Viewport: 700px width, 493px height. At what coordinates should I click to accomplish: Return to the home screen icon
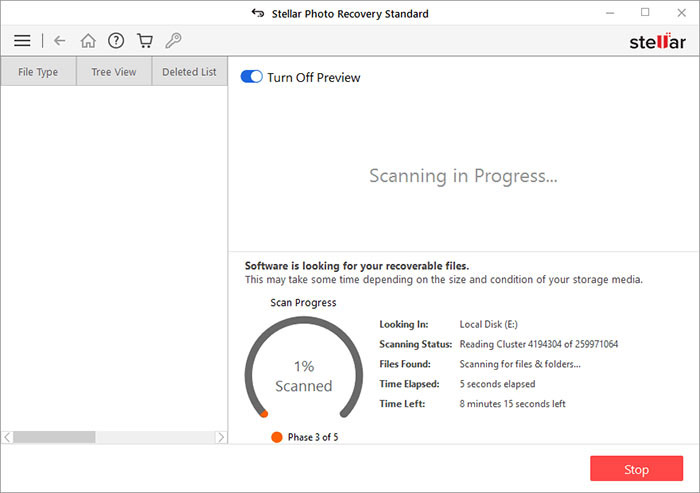pos(88,41)
